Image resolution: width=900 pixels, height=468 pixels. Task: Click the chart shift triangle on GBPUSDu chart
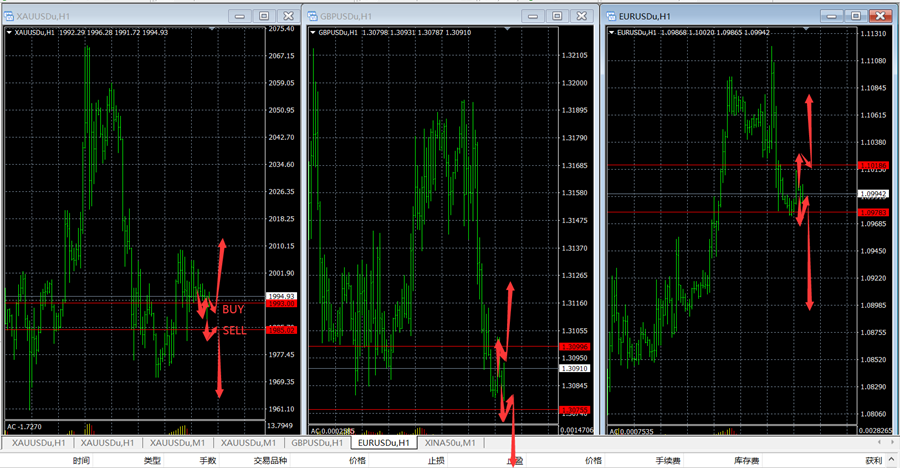tap(510, 30)
